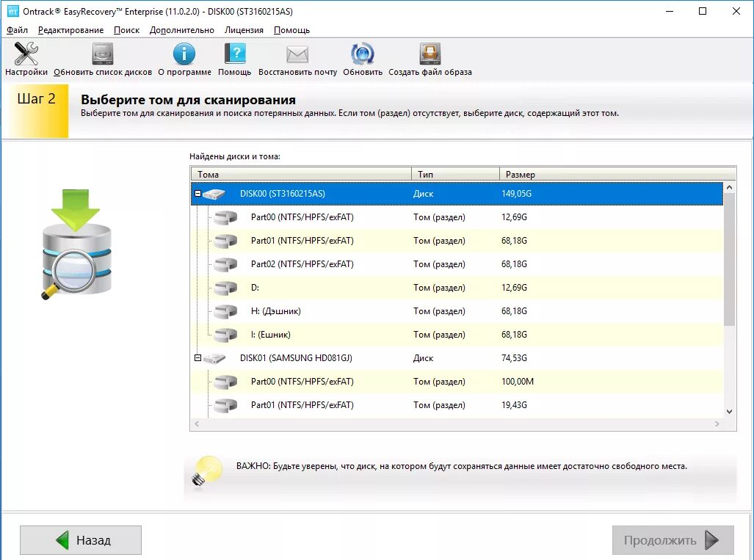The width and height of the screenshot is (754, 560).
Task: Maximize the EasyRecovery window
Action: [x=703, y=11]
